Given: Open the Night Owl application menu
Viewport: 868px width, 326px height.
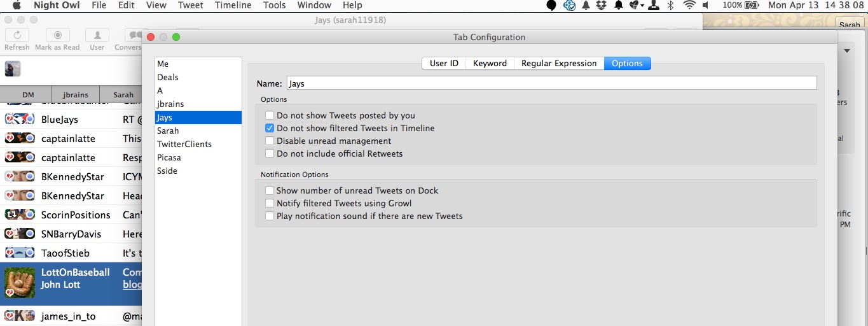Looking at the screenshot, I should tap(57, 5).
